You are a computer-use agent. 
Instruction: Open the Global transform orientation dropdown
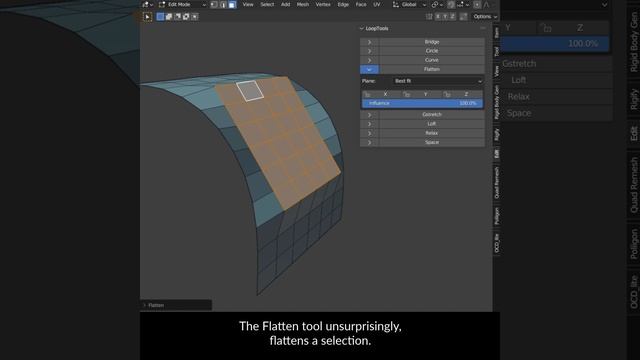409,4
